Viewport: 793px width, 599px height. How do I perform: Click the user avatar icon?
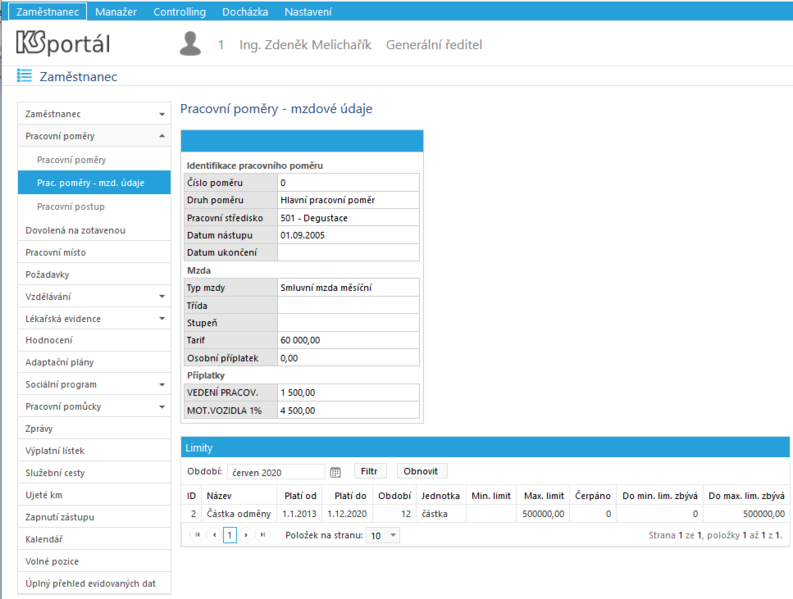[x=190, y=44]
